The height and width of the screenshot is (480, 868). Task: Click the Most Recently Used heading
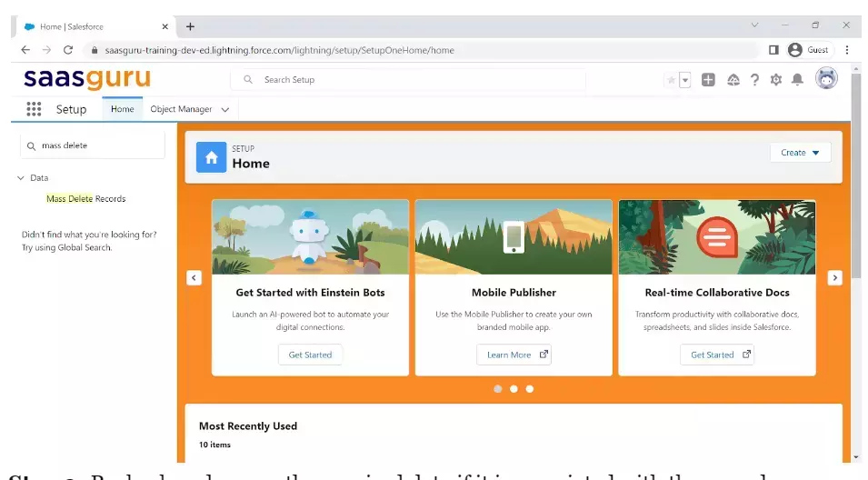248,426
